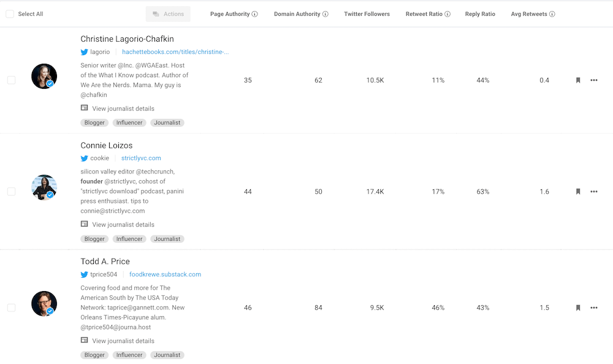
Task: Open the Actions dropdown
Action: [167, 13]
